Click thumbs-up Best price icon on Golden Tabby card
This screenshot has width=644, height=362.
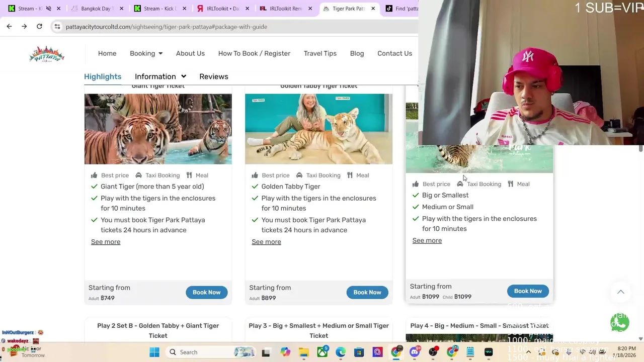click(x=255, y=175)
